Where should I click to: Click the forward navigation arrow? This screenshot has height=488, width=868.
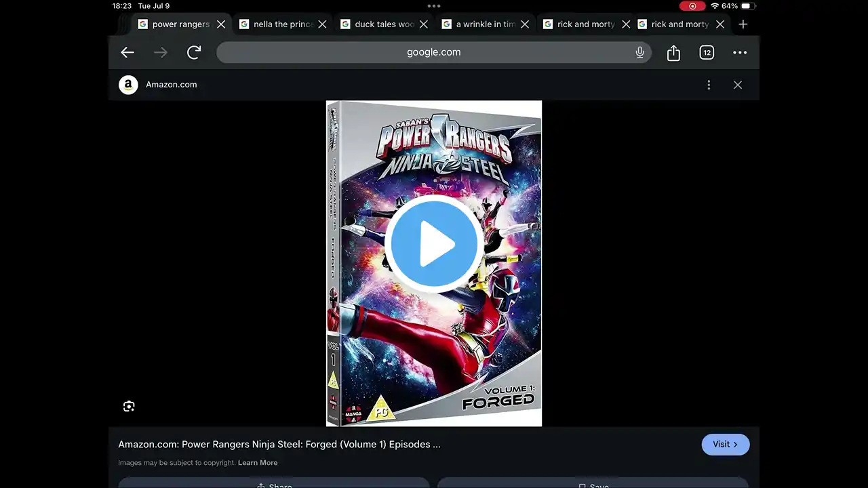[x=161, y=52]
